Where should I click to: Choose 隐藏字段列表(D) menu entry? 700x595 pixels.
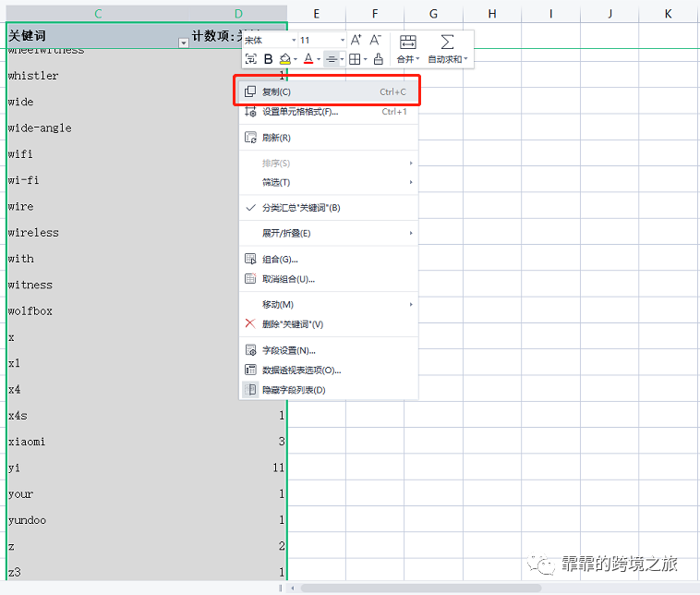point(329,390)
